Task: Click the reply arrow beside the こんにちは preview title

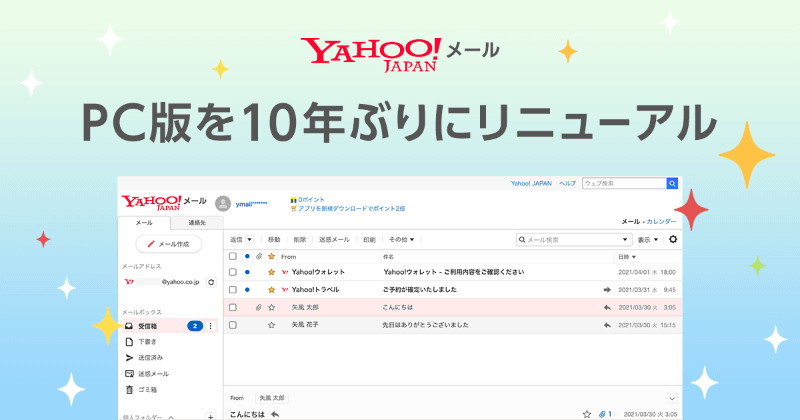Action: click(275, 414)
